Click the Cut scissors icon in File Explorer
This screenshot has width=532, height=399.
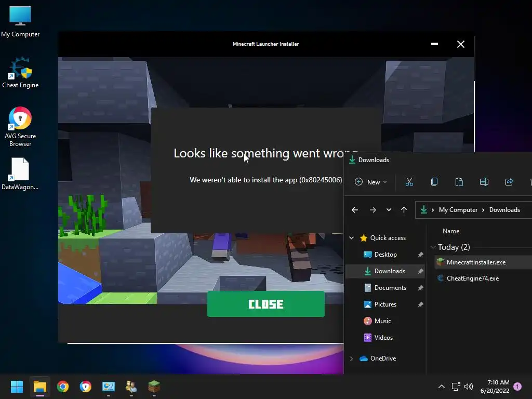click(409, 182)
